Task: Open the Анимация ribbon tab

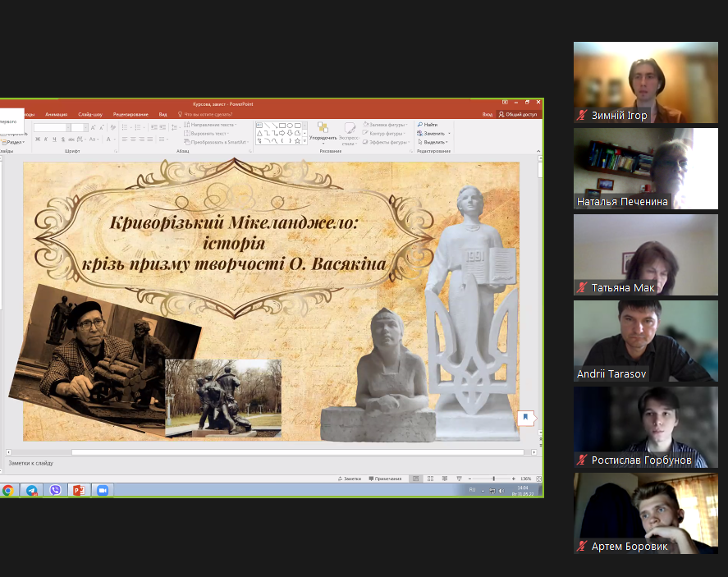Action: pyautogui.click(x=57, y=114)
